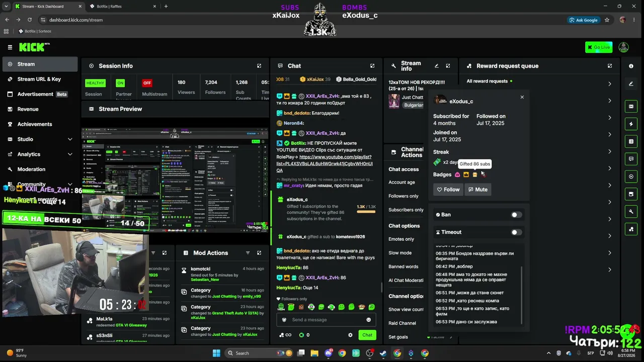
Task: Expand the Reward request queue panel
Action: (610, 66)
